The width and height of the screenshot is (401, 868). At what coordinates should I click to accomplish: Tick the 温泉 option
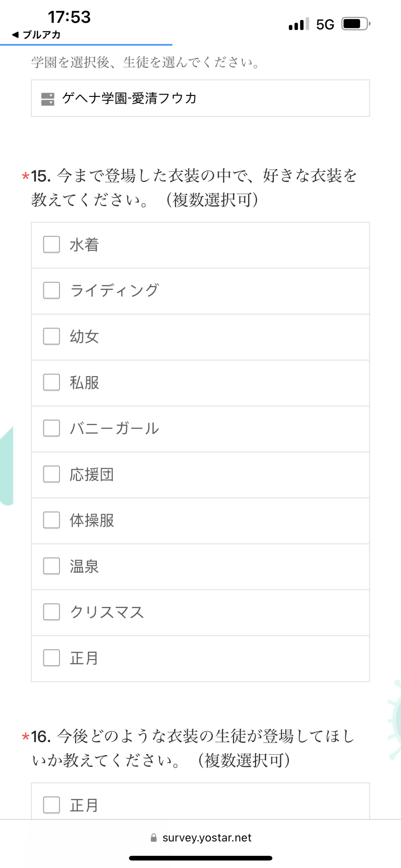pos(52,566)
